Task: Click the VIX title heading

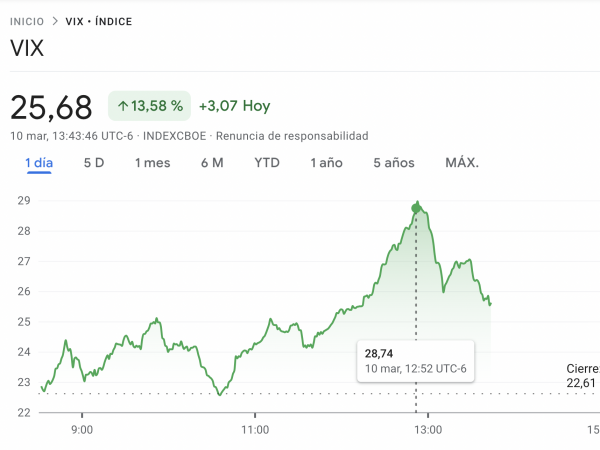Action: click(27, 49)
